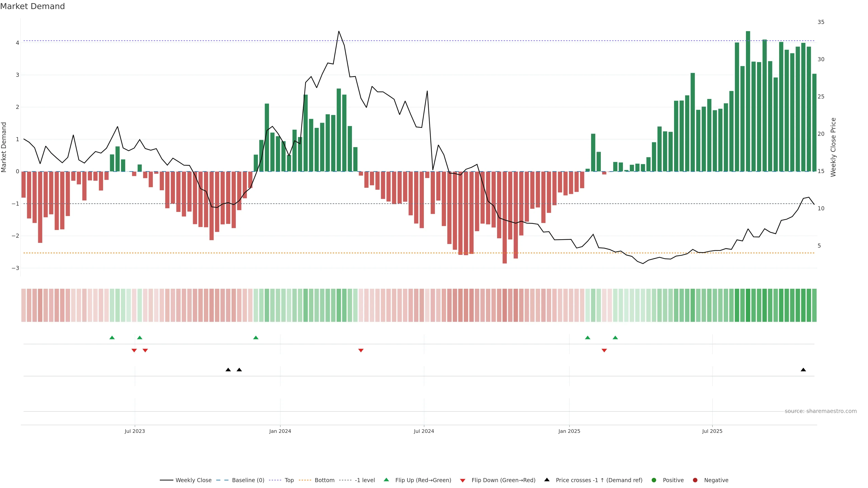Click the leftmost green flip-up triangle marker
Image resolution: width=868 pixels, height=488 pixels.
(x=112, y=338)
